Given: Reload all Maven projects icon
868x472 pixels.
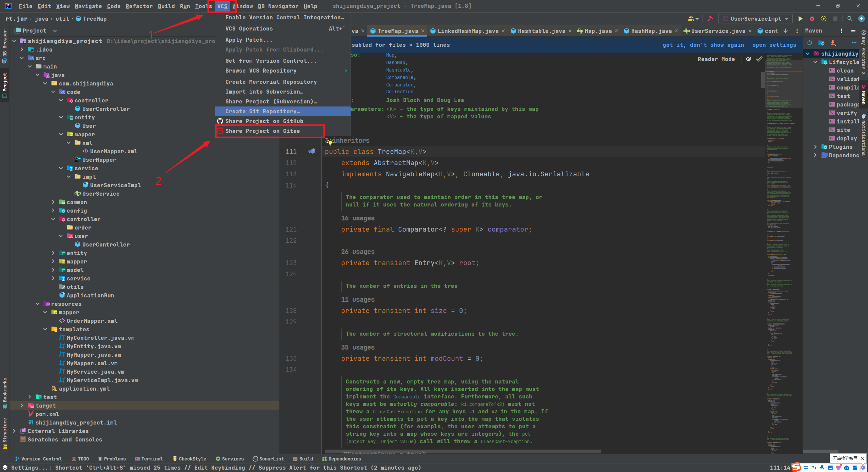Looking at the screenshot, I should (810, 43).
